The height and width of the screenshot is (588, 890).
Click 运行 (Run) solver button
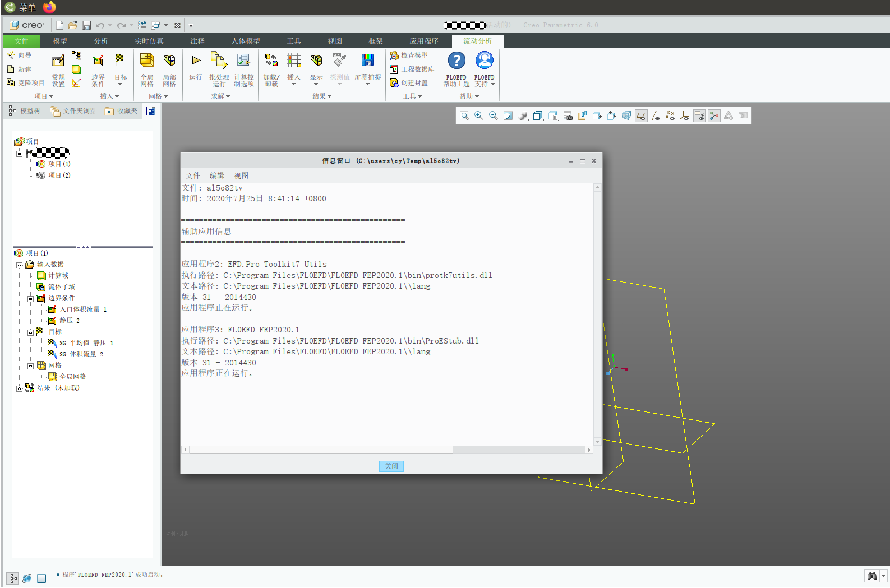[196, 67]
